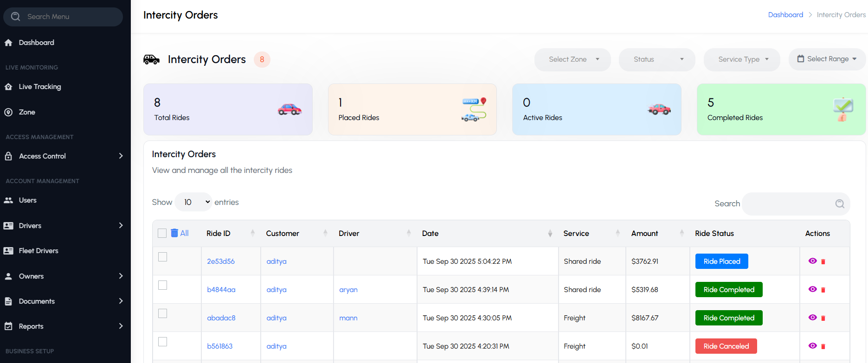Sort table by the Date column arrows
This screenshot has height=363, width=868.
click(x=550, y=234)
